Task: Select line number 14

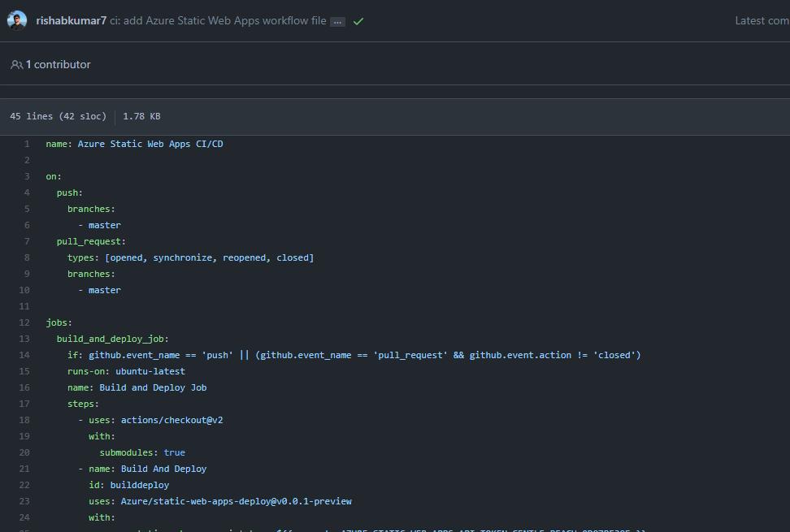Action: (24, 355)
